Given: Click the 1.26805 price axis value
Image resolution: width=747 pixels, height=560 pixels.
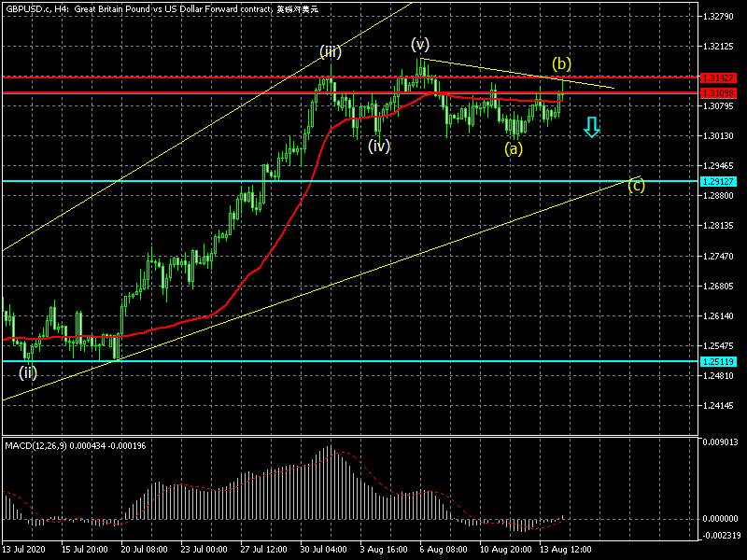Looking at the screenshot, I should (x=718, y=287).
